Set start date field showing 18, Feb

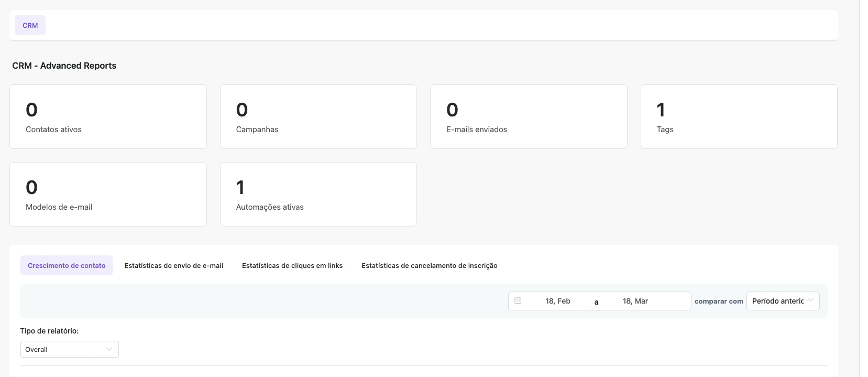tap(557, 301)
